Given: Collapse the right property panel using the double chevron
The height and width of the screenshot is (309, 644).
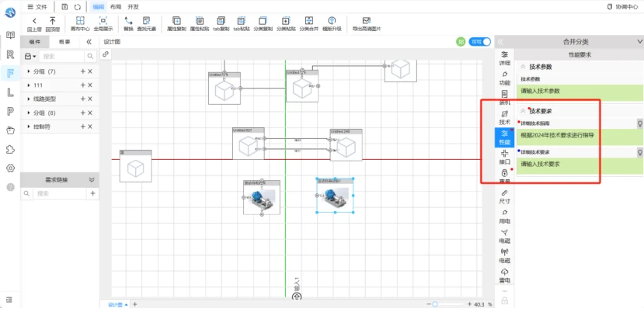Looking at the screenshot, I should 500,41.
